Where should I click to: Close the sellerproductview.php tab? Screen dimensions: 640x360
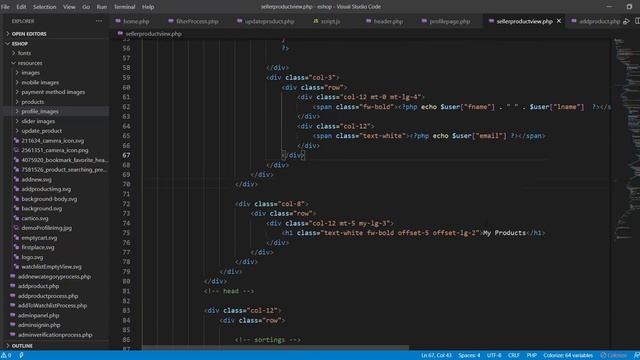pos(559,21)
